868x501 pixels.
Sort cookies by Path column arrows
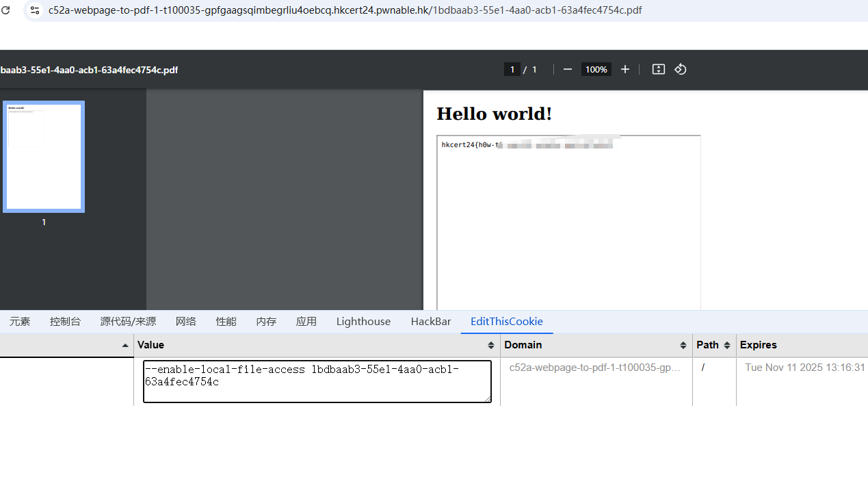726,345
